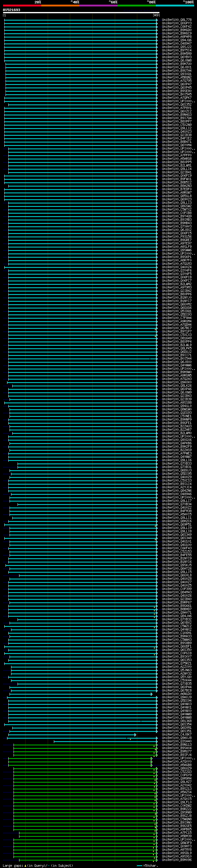Select the UniRef100_B2LWM0 label
Image resolution: width=197 pixels, height=868 pixels.
177,433
